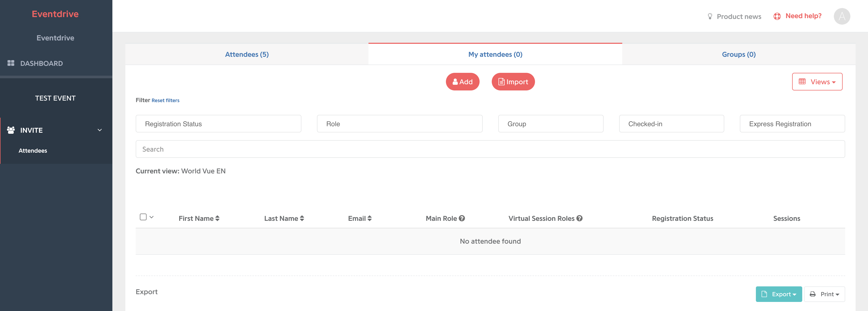
Task: Open the bulk selection chevron beside checkbox
Action: (152, 217)
